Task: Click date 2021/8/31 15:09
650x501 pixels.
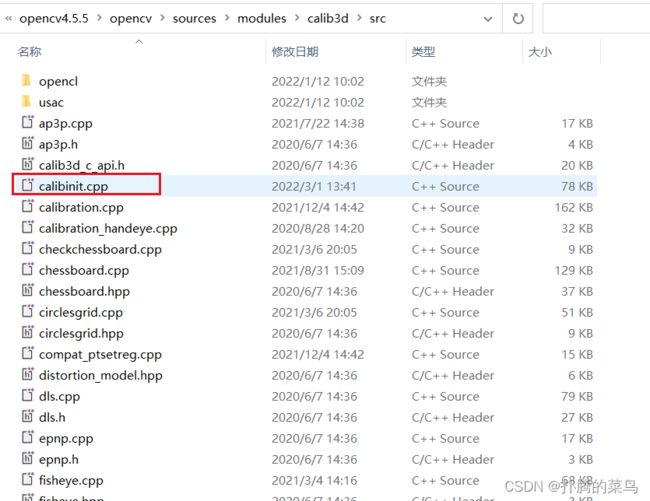Action: click(318, 270)
